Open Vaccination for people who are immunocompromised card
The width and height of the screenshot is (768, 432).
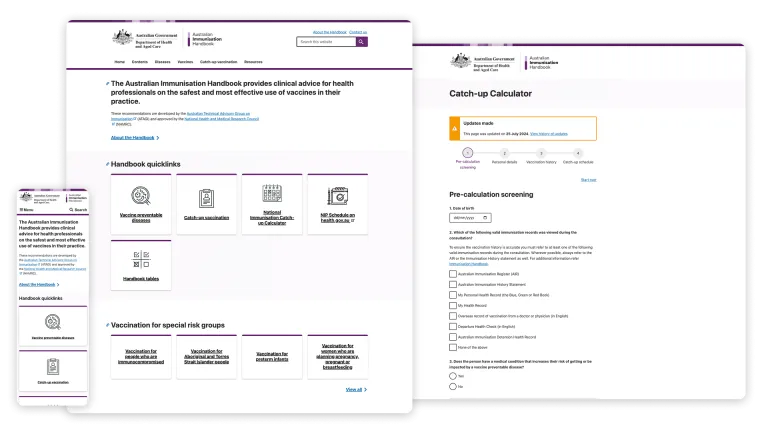[x=141, y=357]
